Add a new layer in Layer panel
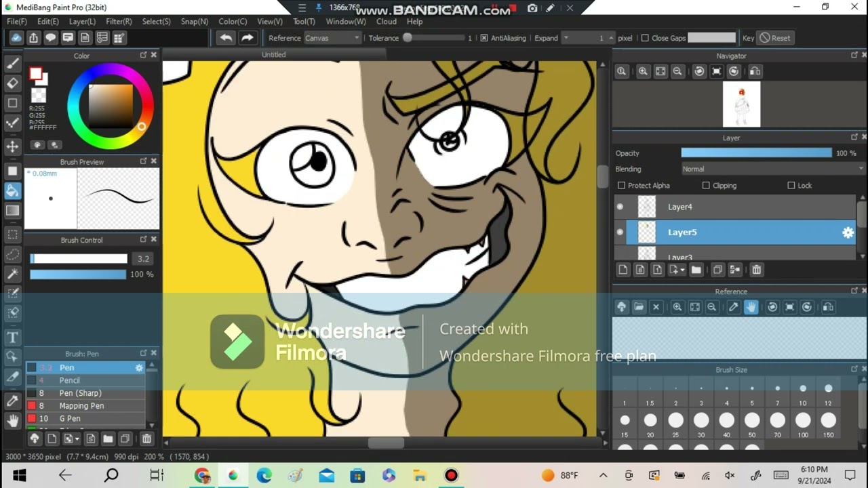The height and width of the screenshot is (488, 868). pyautogui.click(x=623, y=270)
